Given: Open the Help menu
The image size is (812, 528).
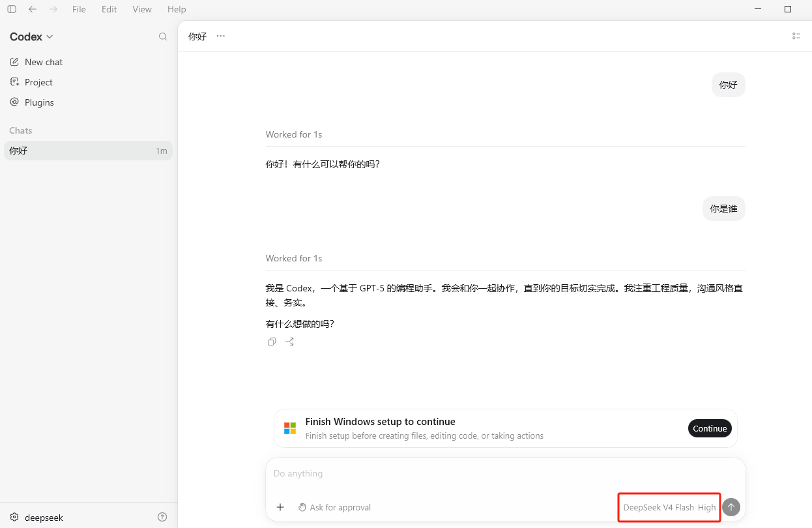Looking at the screenshot, I should pyautogui.click(x=177, y=9).
